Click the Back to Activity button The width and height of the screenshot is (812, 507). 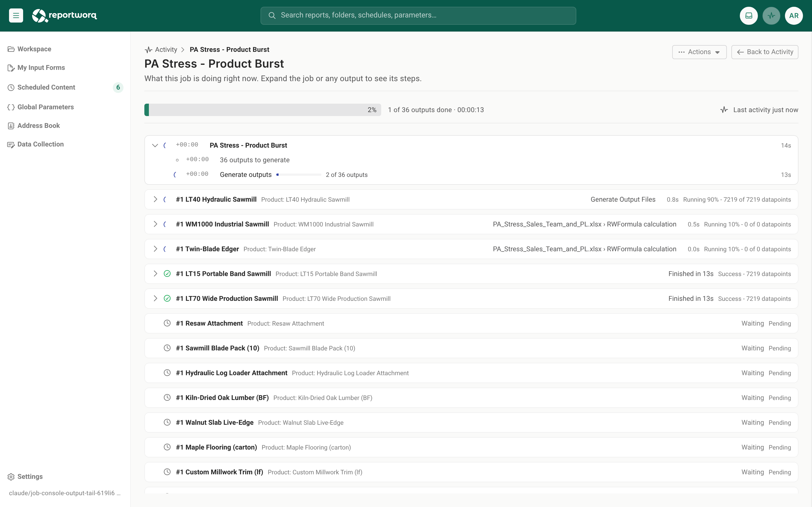point(765,52)
